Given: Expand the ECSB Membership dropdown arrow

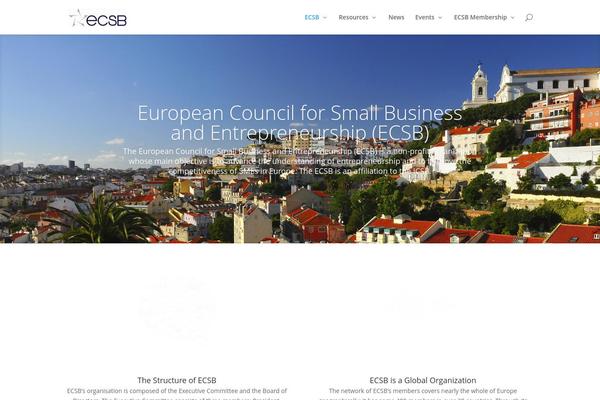Looking at the screenshot, I should [512, 18].
